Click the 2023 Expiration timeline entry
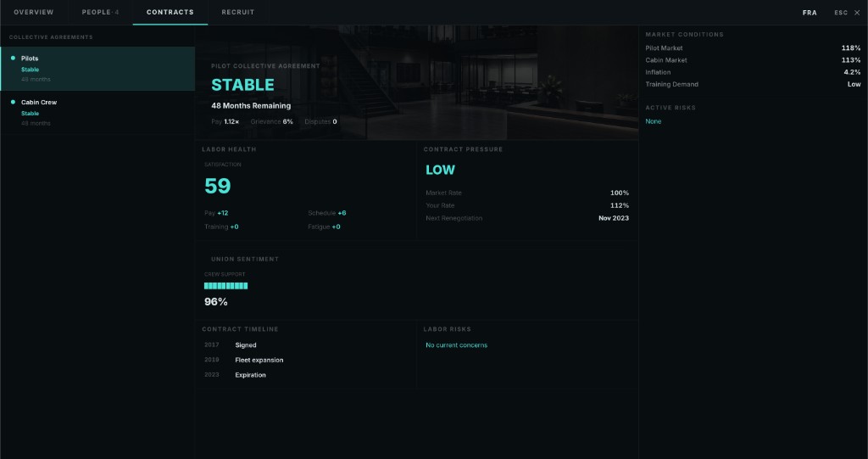The image size is (868, 459). [236, 375]
